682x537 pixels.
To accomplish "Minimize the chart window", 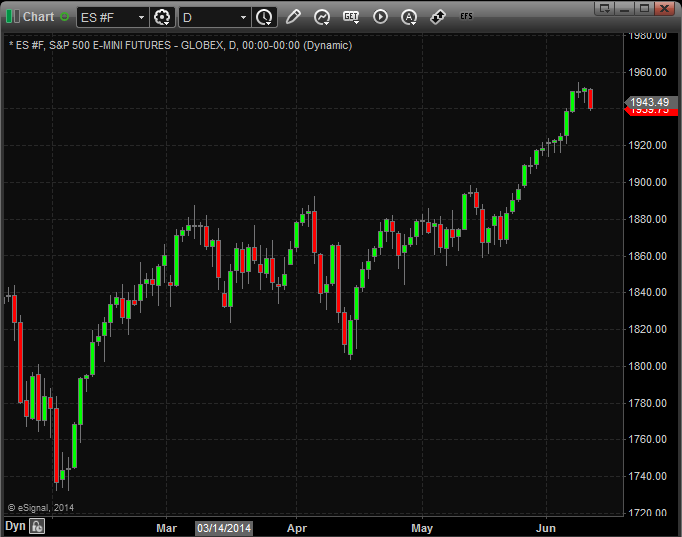I will click(624, 8).
